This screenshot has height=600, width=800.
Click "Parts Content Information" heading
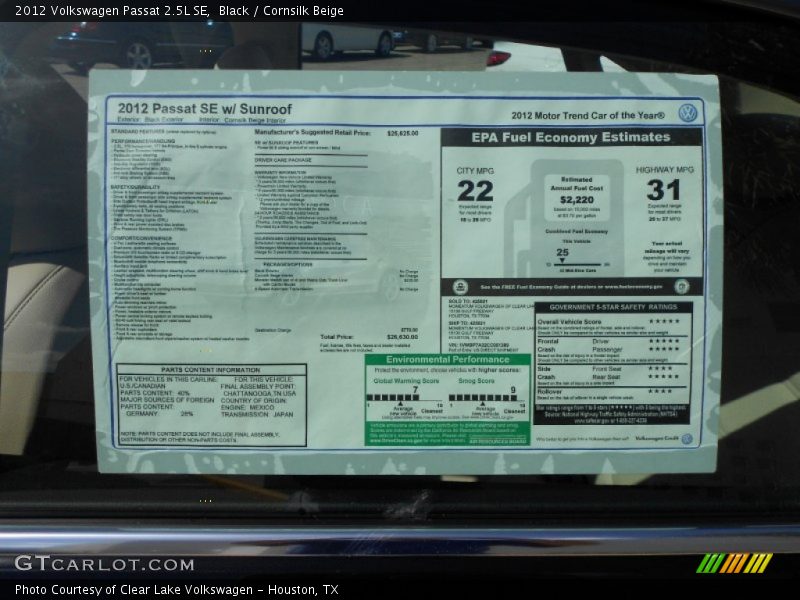[x=211, y=370]
